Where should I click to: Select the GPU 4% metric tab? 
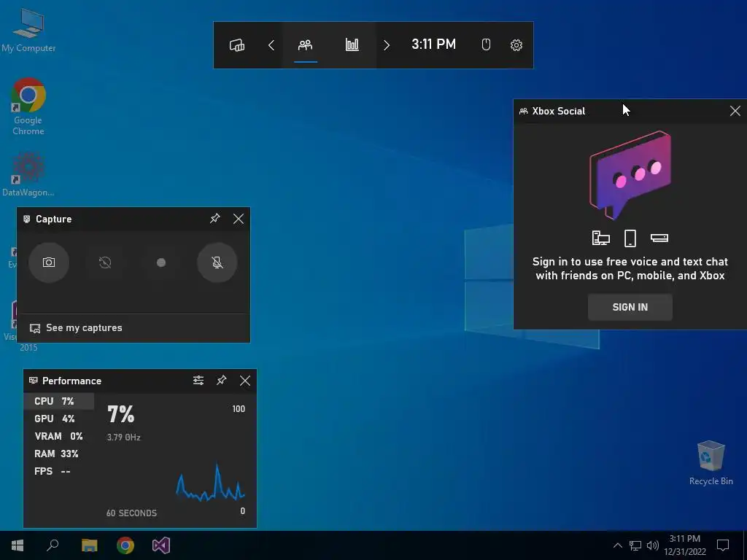[x=59, y=419]
